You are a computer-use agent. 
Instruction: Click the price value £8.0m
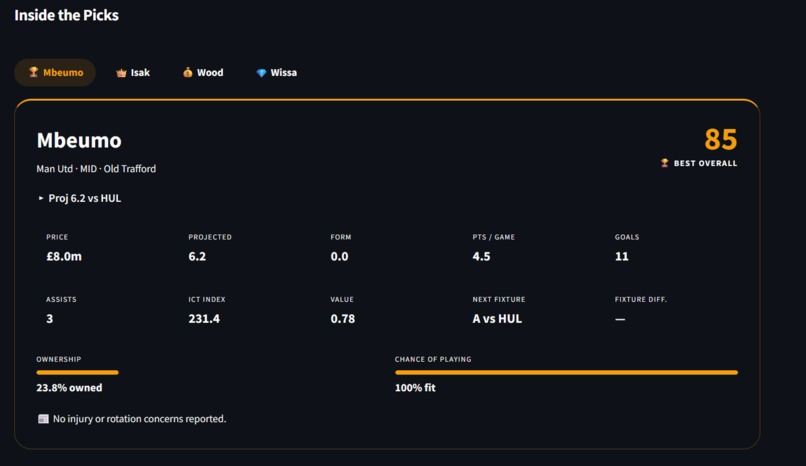pos(64,256)
